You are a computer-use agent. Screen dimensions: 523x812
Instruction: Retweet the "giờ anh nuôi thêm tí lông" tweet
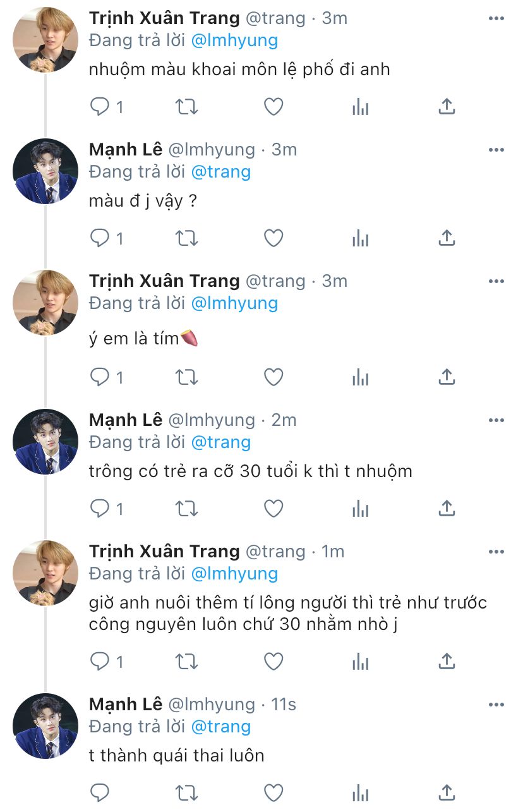[186, 662]
